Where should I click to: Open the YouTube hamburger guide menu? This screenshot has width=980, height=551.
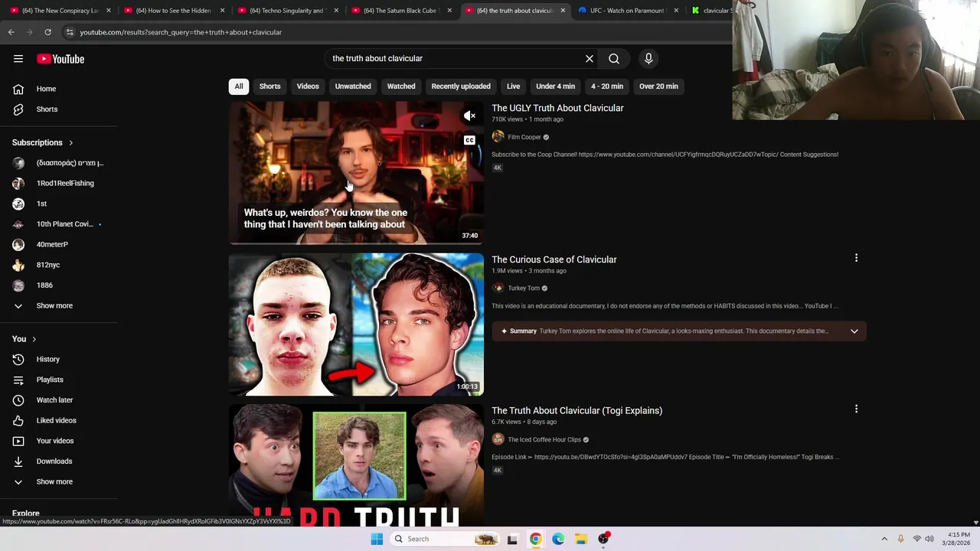pos(18,59)
